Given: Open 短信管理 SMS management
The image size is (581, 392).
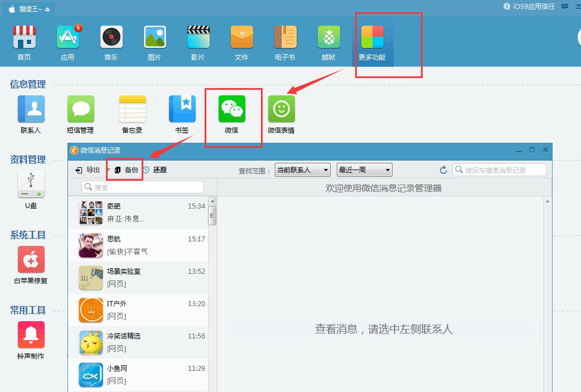Looking at the screenshot, I should [x=80, y=114].
